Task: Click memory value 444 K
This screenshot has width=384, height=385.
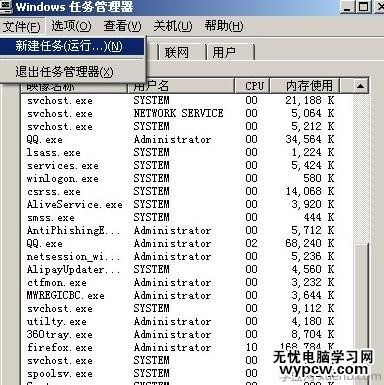Action: click(x=318, y=217)
